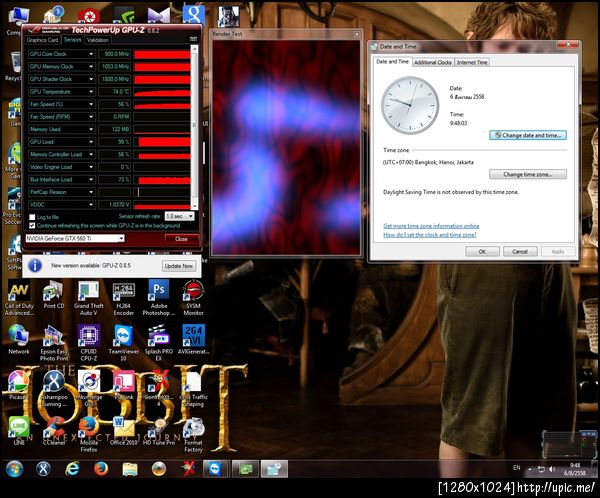The height and width of the screenshot is (498, 600).
Task: Open the Call of Duty Advanced desktop icon
Action: coord(19,298)
